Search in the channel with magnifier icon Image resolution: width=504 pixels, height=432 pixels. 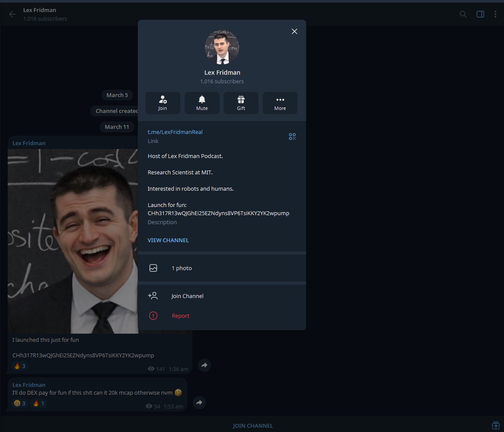[x=463, y=14]
